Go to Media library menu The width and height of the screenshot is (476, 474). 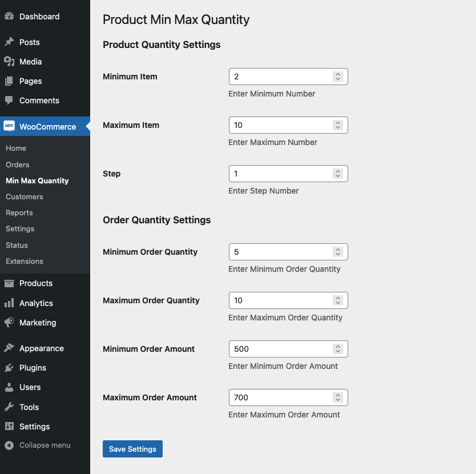click(x=45, y=61)
